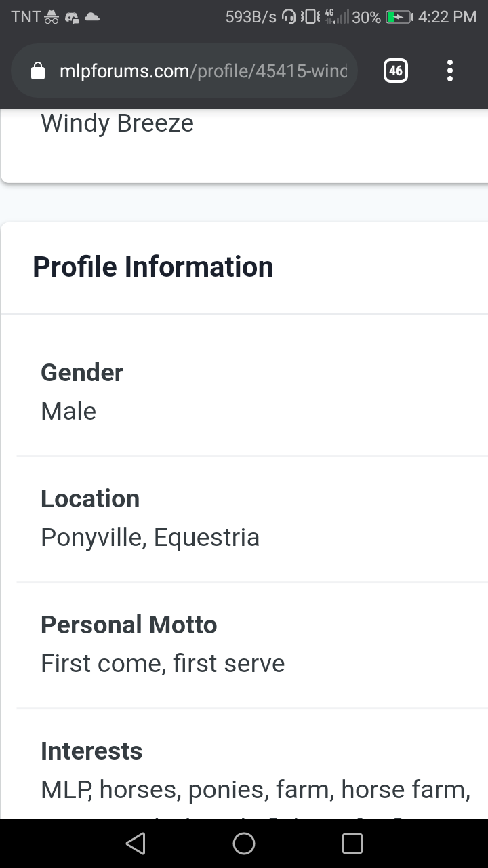Tap the incognito spy icon in status bar
The image size is (488, 868).
52,18
